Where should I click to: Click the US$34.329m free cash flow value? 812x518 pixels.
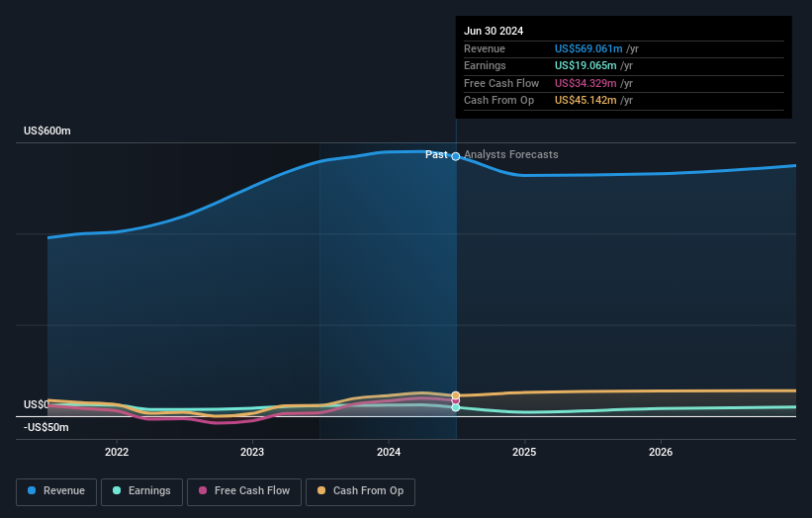click(x=586, y=83)
